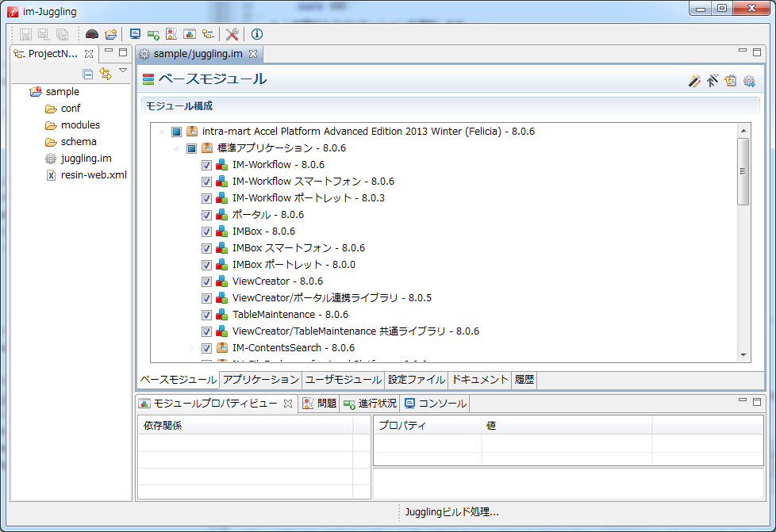Viewport: 776px width, 532px height.
Task: Open settings with the wrench and screwdriver icon
Action: [232, 34]
